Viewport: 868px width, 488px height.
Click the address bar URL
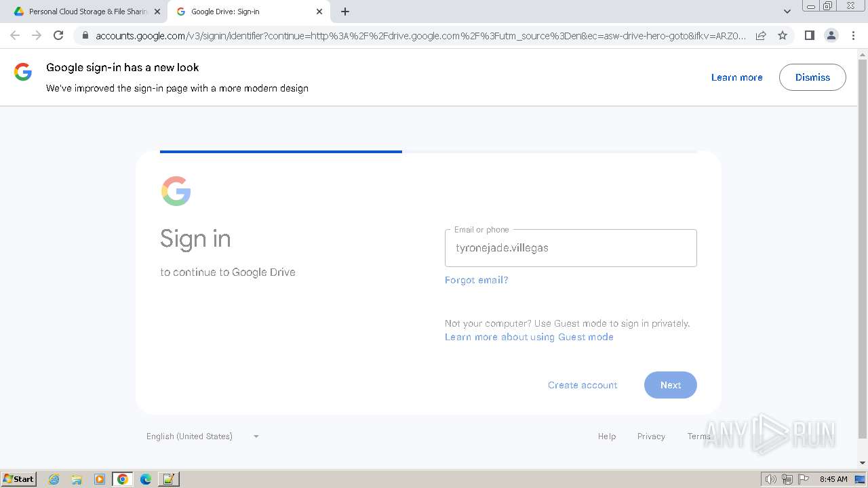(420, 35)
